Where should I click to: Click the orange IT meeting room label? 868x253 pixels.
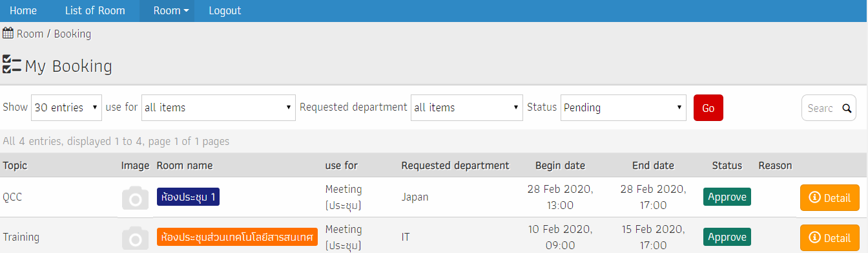point(237,237)
